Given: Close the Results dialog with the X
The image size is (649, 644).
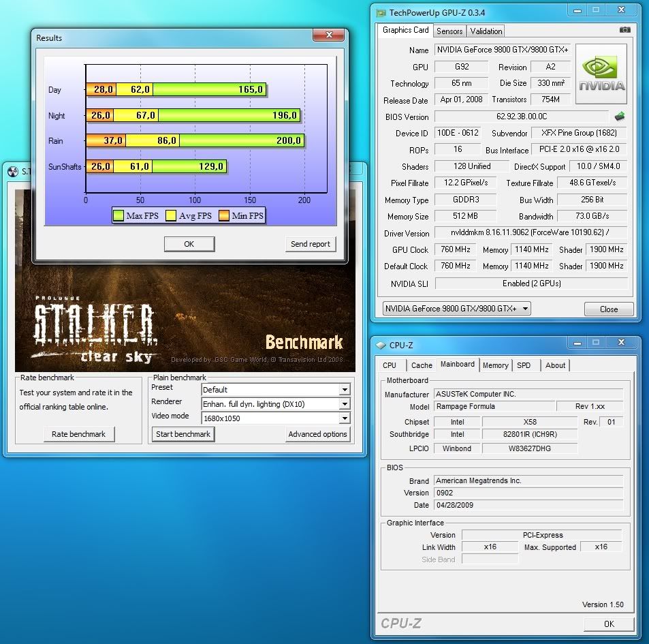Looking at the screenshot, I should click(x=329, y=35).
